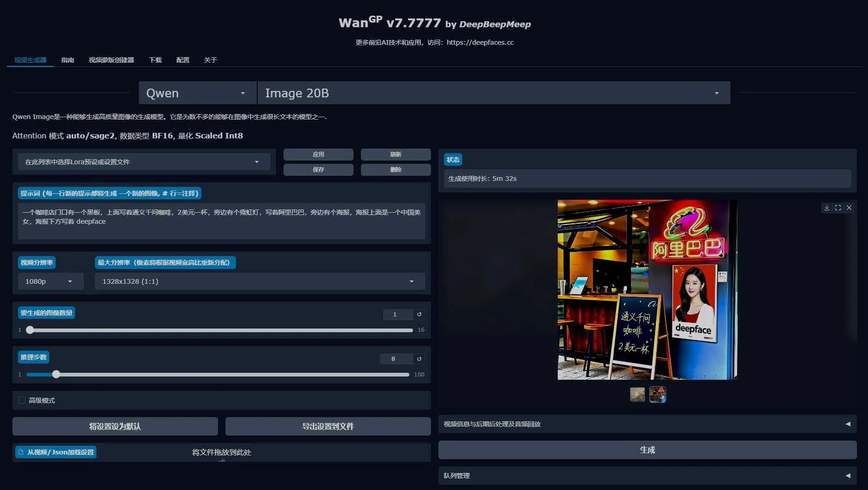
Task: Click 导出设置到文件 button
Action: [328, 426]
